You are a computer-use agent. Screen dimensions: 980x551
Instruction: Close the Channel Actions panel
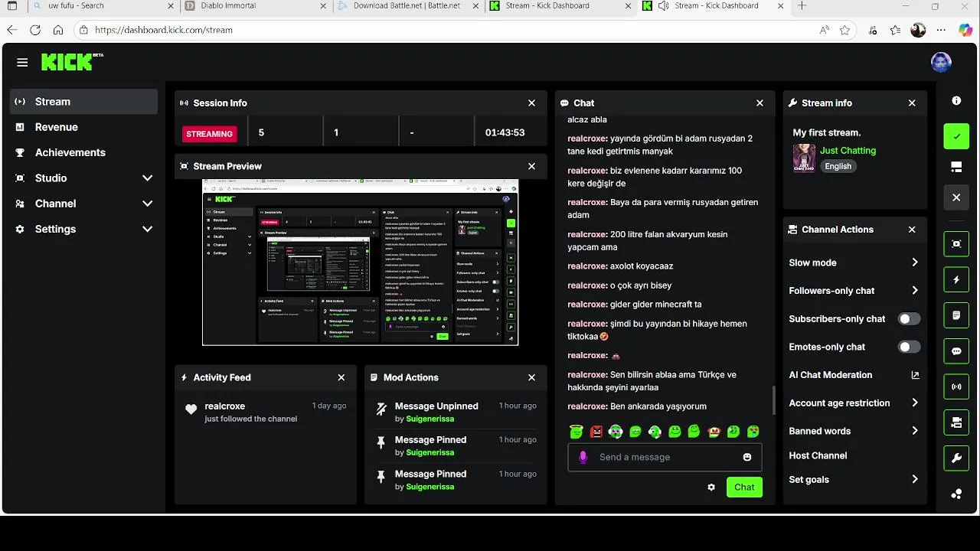point(912,230)
